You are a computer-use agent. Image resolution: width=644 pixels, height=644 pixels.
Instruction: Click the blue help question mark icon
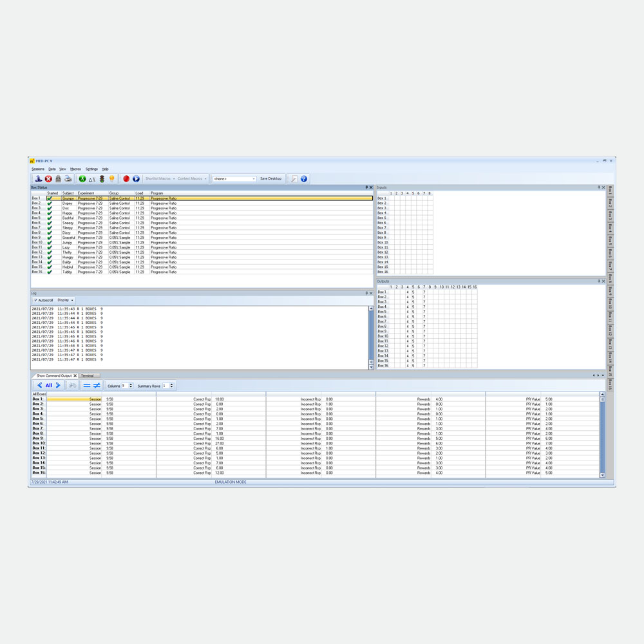[x=304, y=178]
